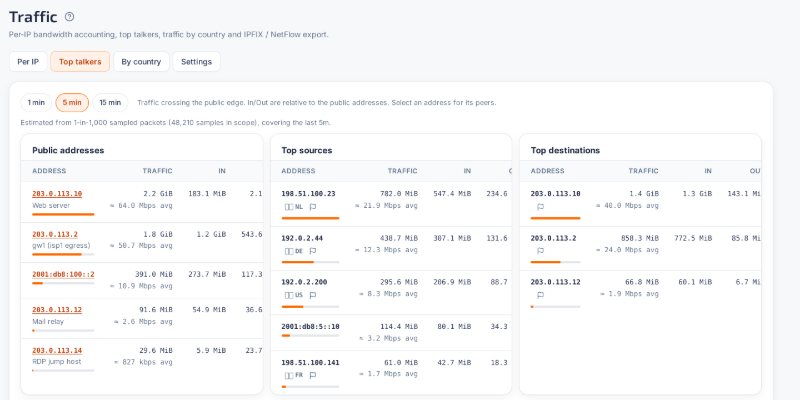
Task: Select the Mail relay address 203.0.113.12
Action: click(x=57, y=310)
